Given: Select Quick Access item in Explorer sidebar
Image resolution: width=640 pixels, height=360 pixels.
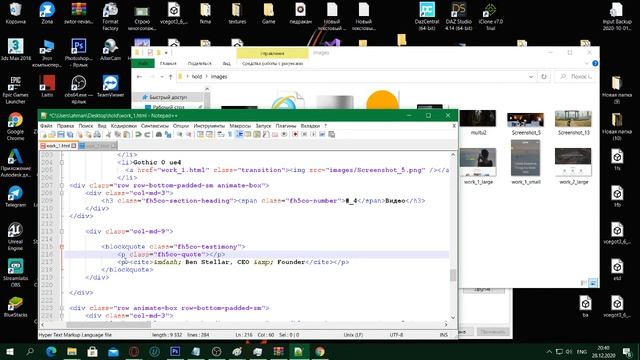Looking at the screenshot, I should (168, 97).
